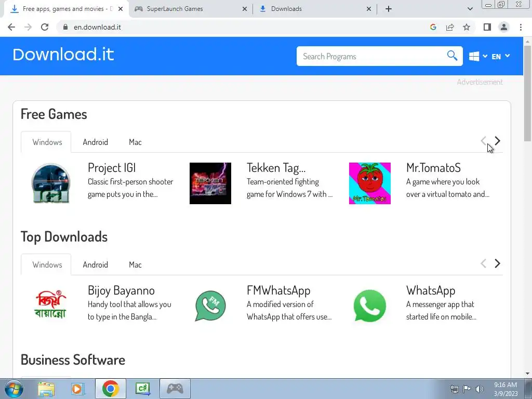Show next Free Games items

pyautogui.click(x=497, y=141)
